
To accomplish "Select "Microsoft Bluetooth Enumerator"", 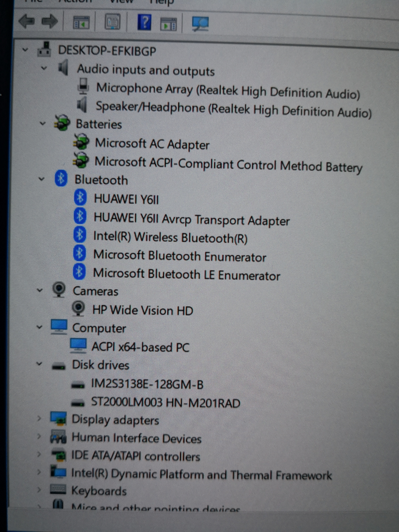I will click(180, 256).
